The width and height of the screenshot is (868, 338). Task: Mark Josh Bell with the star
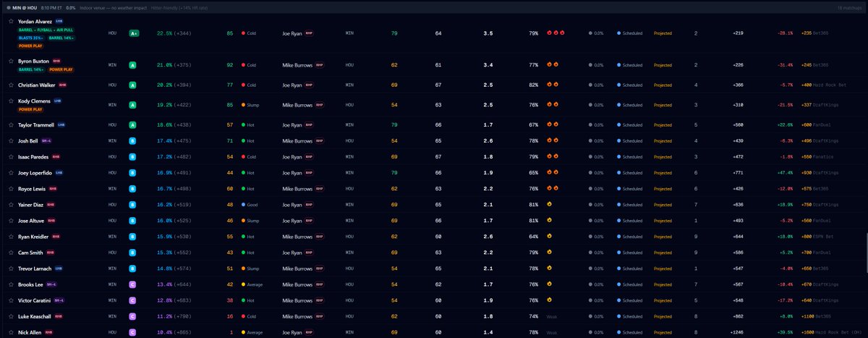tap(11, 140)
